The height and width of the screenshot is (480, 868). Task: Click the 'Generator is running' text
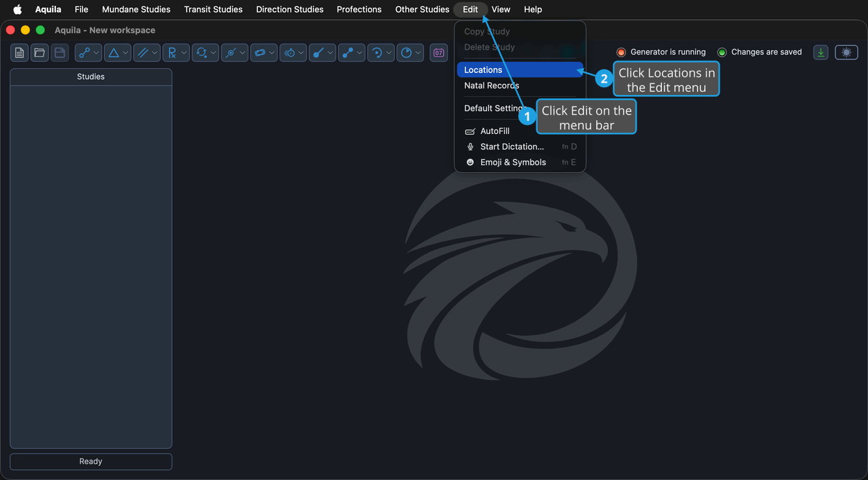[668, 52]
